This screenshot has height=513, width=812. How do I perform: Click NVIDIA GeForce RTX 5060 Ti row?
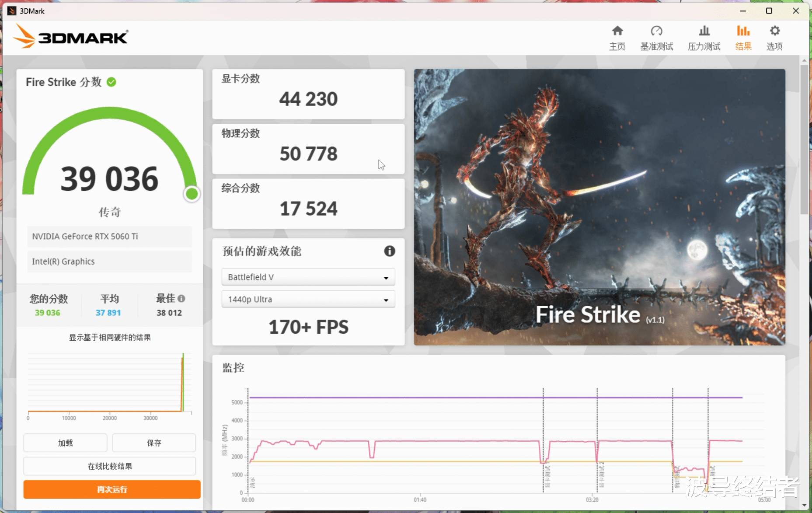(x=109, y=236)
